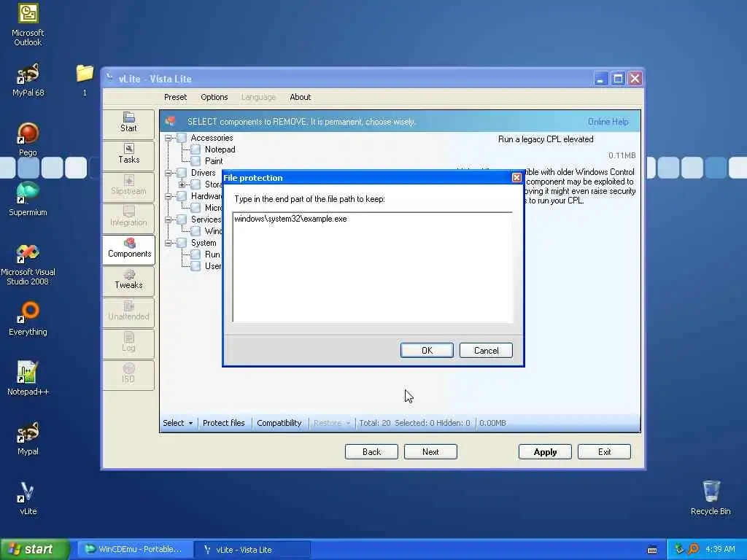This screenshot has height=560, width=747.
Task: Proceed with the Next button
Action: coord(430,452)
